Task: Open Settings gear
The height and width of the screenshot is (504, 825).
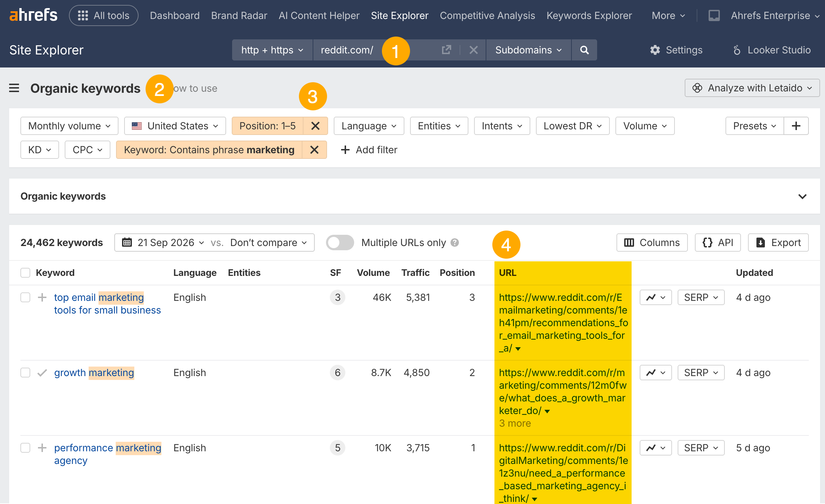Action: point(676,50)
